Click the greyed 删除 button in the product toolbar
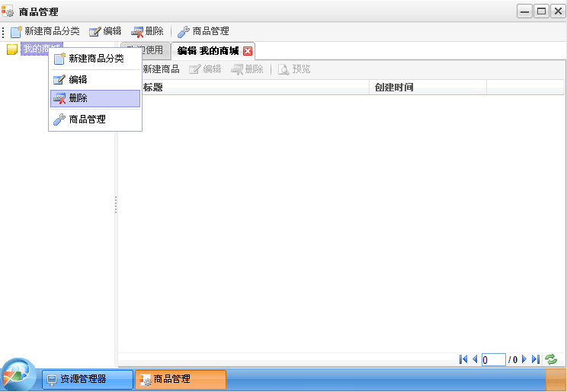567x392 pixels. click(x=247, y=69)
